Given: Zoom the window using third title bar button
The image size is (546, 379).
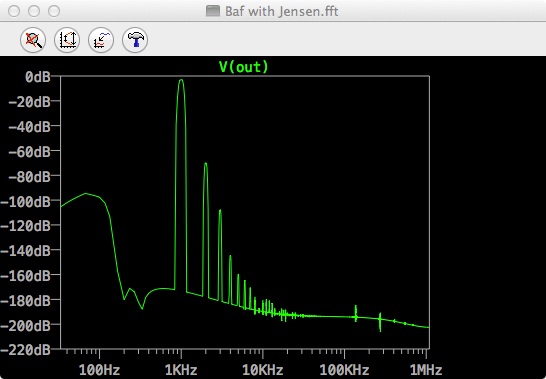Looking at the screenshot, I should 54,11.
